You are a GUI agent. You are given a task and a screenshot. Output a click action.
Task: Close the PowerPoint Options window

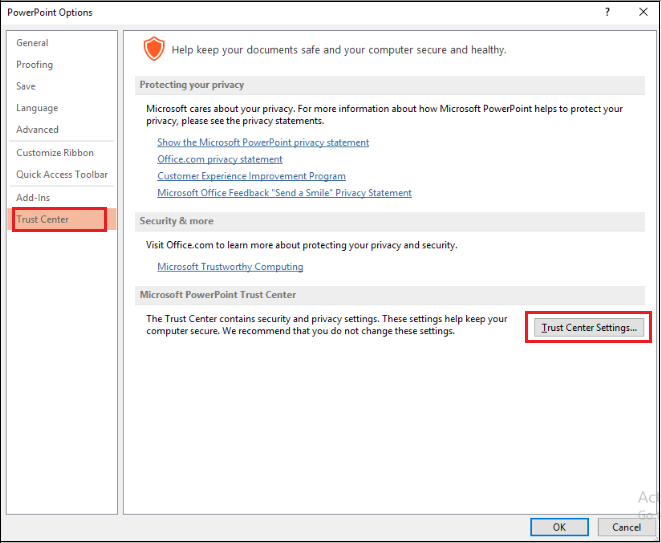tap(643, 12)
